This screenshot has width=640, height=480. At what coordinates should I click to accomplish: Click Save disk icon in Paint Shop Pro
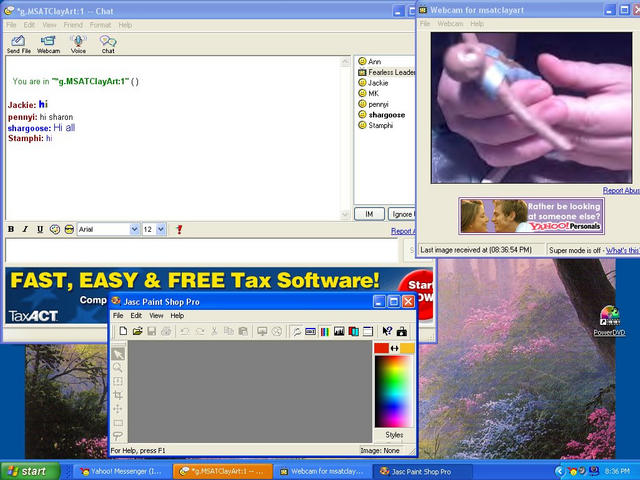point(151,331)
